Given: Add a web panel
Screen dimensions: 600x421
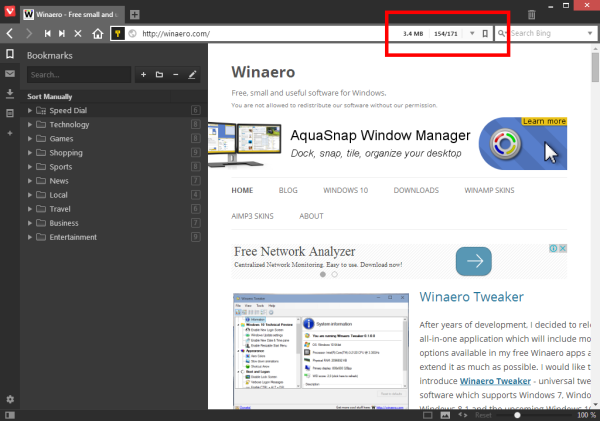Looking at the screenshot, I should pyautogui.click(x=10, y=133).
